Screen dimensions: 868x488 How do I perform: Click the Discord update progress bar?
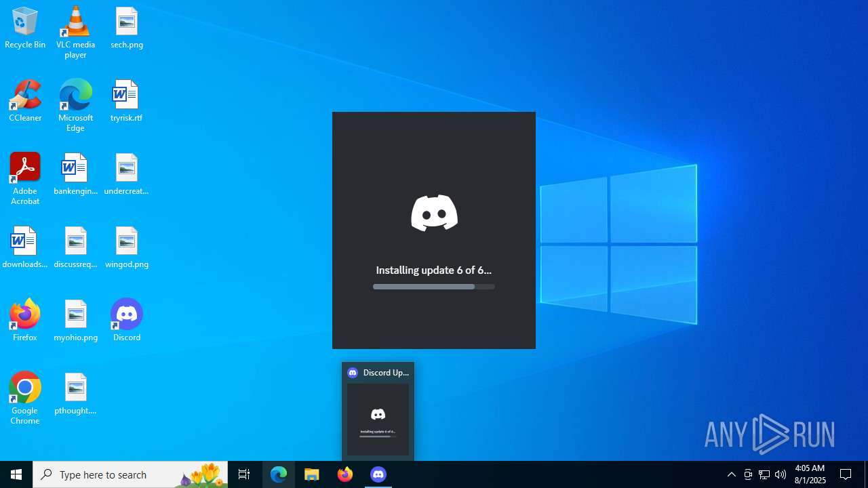coord(434,287)
